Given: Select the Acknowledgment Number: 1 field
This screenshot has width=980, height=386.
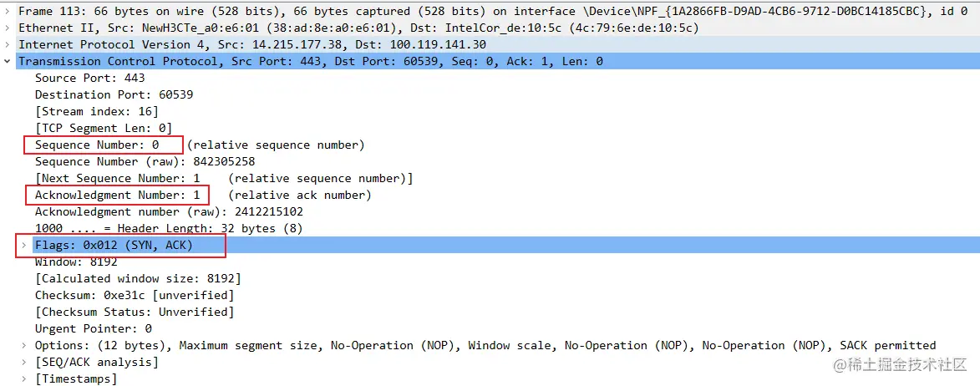Looking at the screenshot, I should click(x=118, y=196).
